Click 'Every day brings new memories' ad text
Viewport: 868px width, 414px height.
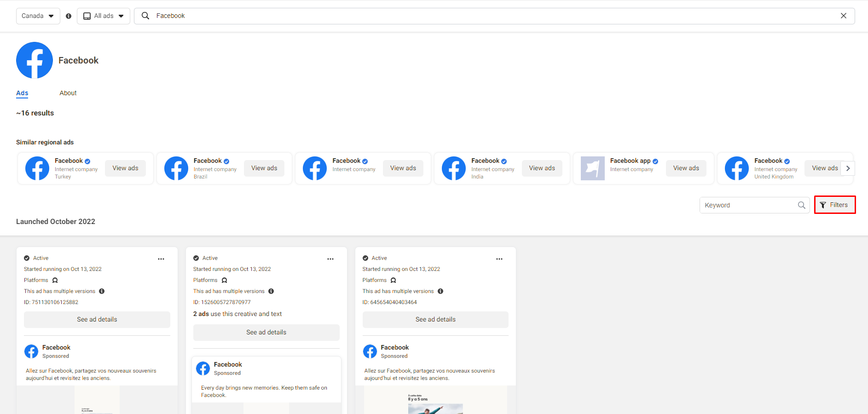click(264, 391)
